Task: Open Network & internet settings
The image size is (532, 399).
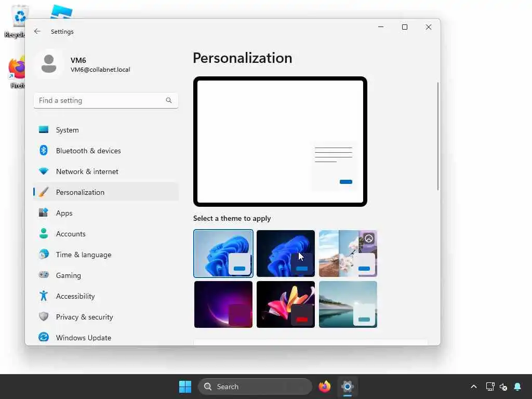Action: tap(106, 171)
